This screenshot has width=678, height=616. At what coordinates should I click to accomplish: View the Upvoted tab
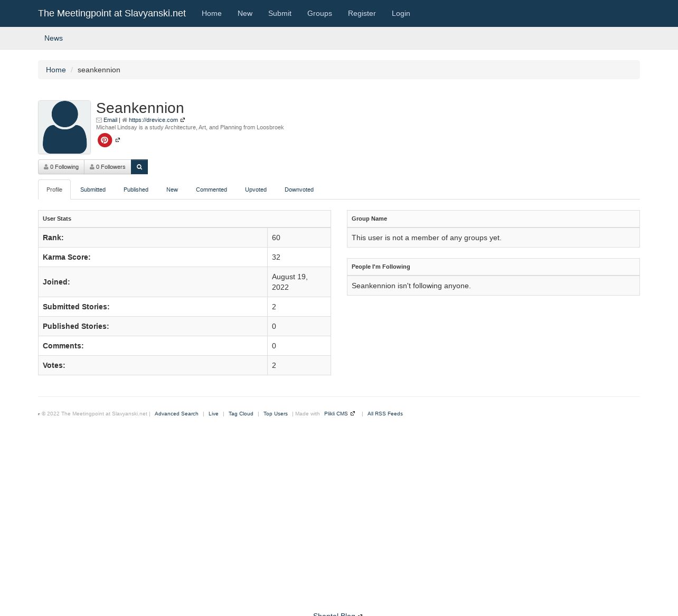[x=256, y=189]
